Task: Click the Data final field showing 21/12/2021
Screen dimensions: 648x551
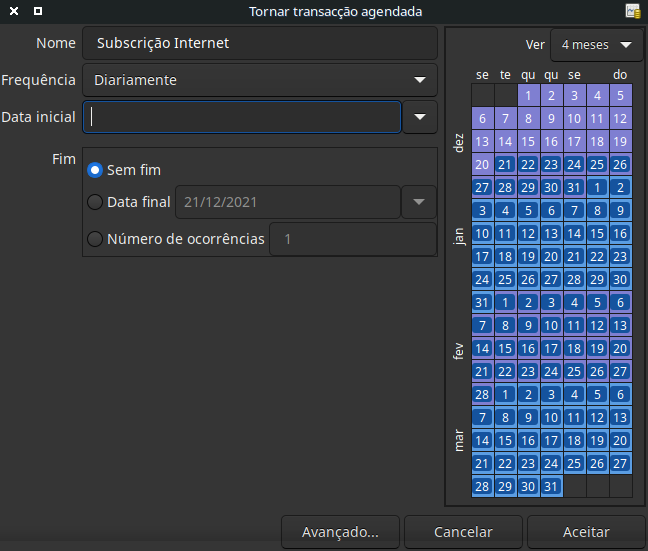Action: 287,202
